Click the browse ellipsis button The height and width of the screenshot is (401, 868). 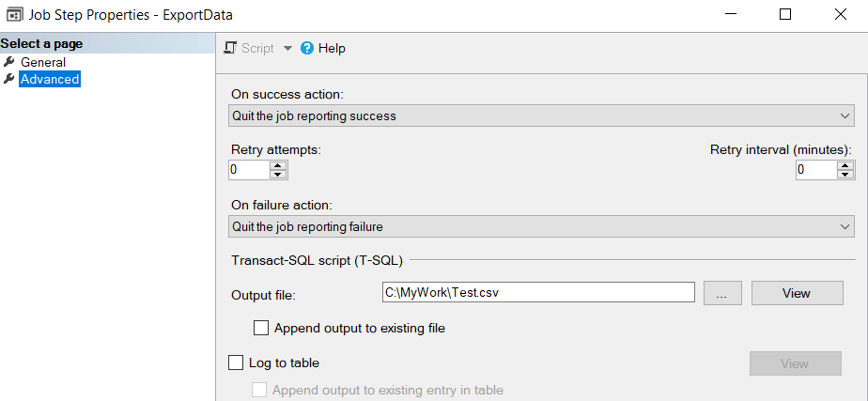point(721,293)
